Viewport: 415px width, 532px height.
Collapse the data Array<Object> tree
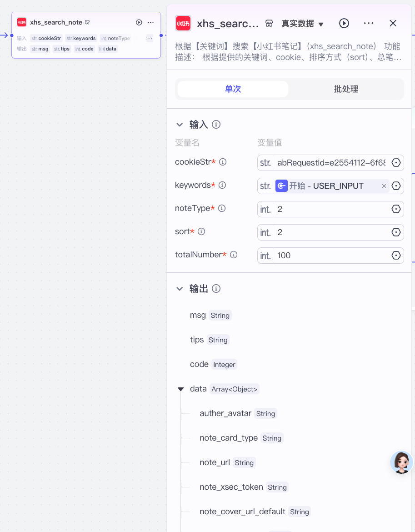[x=181, y=389]
